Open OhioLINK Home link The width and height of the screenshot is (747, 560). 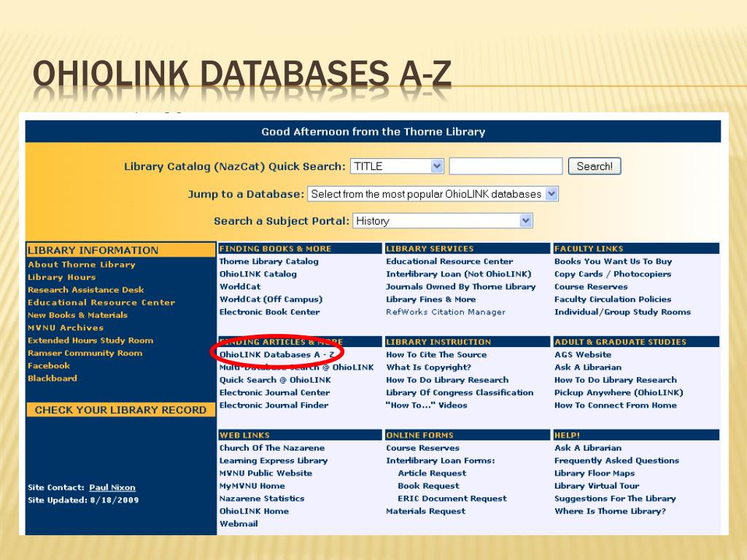(x=254, y=511)
